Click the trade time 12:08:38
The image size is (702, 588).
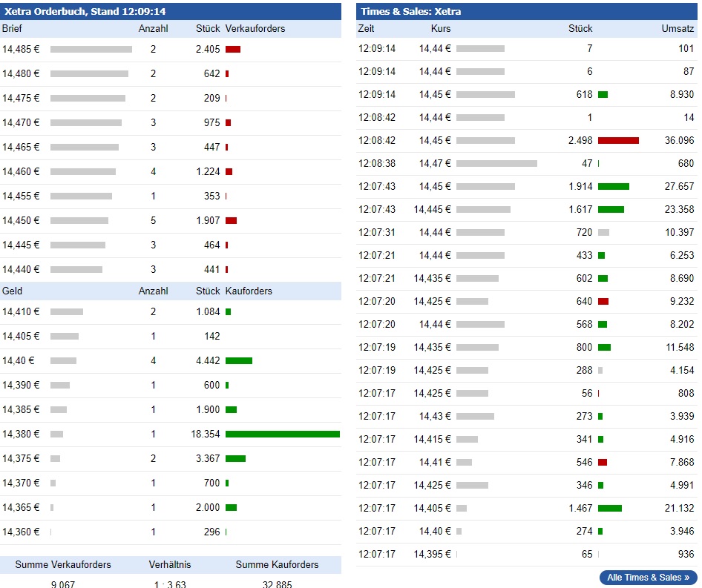[x=377, y=163]
